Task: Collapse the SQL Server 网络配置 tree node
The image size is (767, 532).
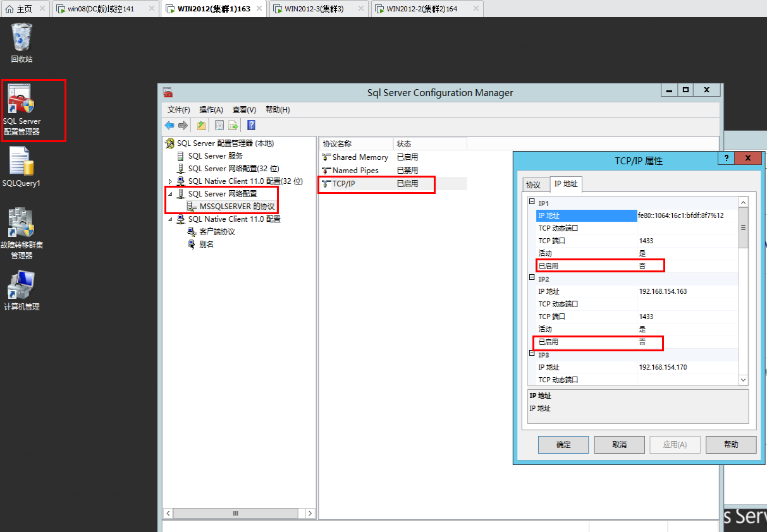Action: tap(170, 194)
